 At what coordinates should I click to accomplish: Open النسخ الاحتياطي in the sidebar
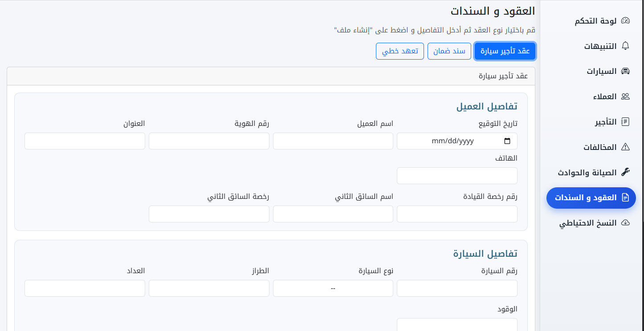591,223
